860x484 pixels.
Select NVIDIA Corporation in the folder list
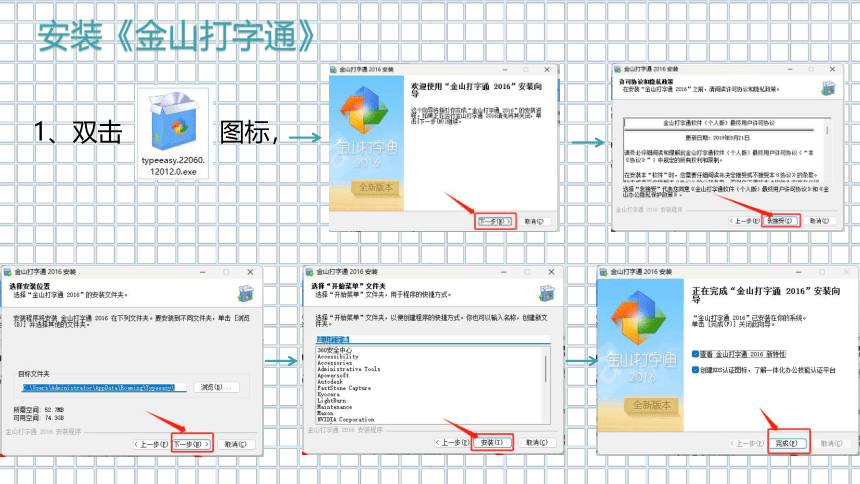tap(346, 420)
